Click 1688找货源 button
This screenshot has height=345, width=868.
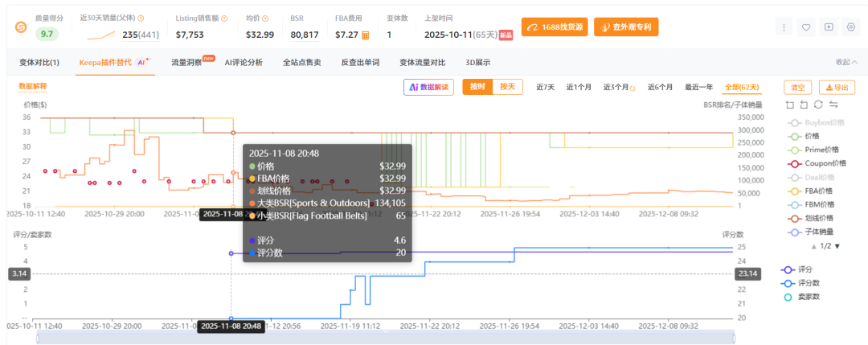[x=555, y=27]
